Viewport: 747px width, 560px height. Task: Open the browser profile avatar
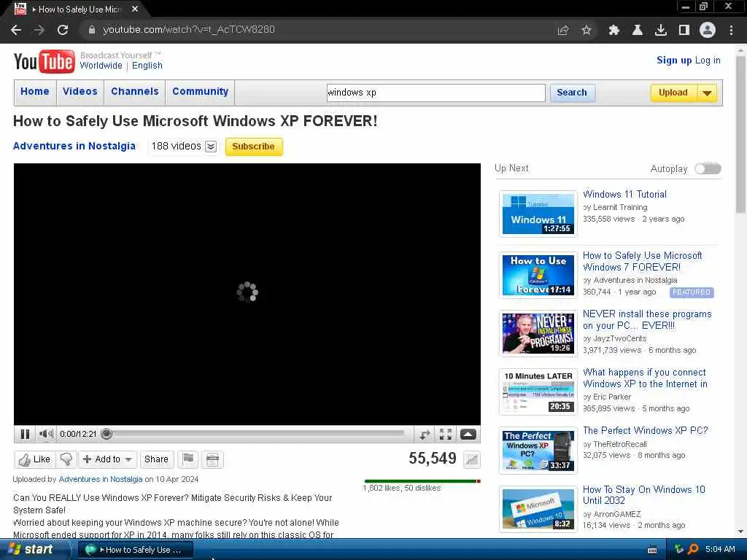pyautogui.click(x=708, y=30)
